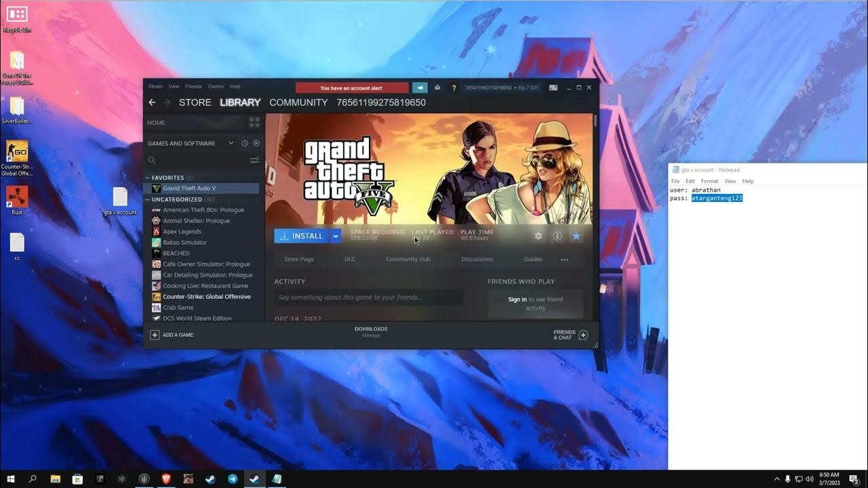
Task: Open Brave browser from the taskbar
Action: click(166, 479)
